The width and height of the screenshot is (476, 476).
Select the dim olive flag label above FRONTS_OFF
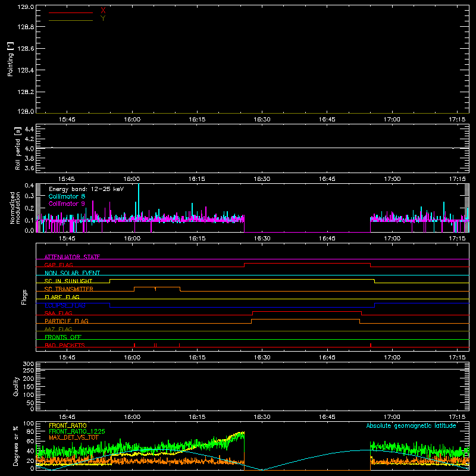click(58, 329)
